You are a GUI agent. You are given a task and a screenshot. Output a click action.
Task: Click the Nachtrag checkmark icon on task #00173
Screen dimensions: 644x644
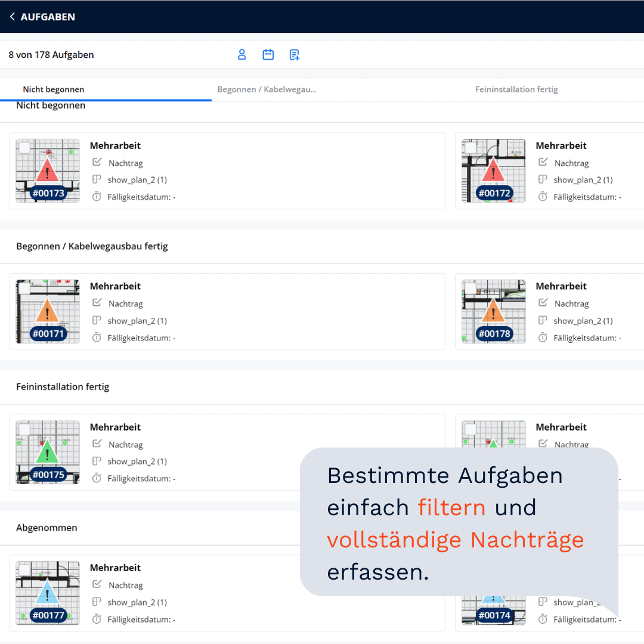pyautogui.click(x=97, y=162)
